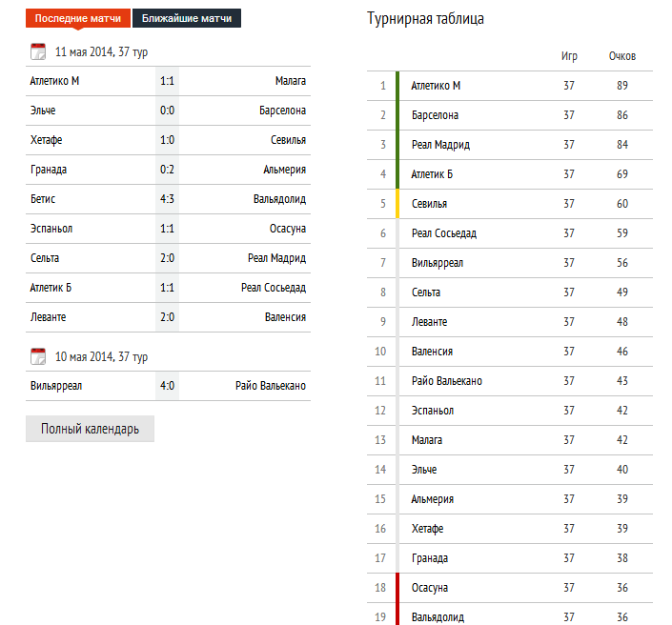This screenshot has height=625, width=672.
Task: Click Реал Мадрид in tournament table
Action: [x=440, y=145]
